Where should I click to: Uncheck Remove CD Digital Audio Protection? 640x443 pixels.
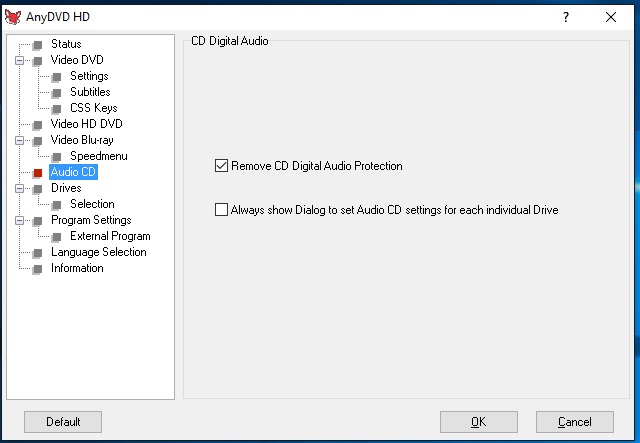(x=222, y=166)
